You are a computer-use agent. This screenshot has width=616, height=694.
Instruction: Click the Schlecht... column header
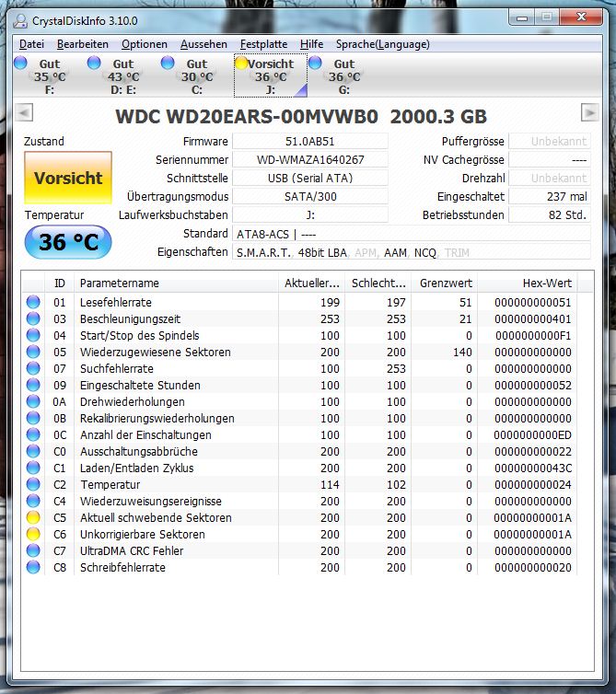[x=378, y=283]
